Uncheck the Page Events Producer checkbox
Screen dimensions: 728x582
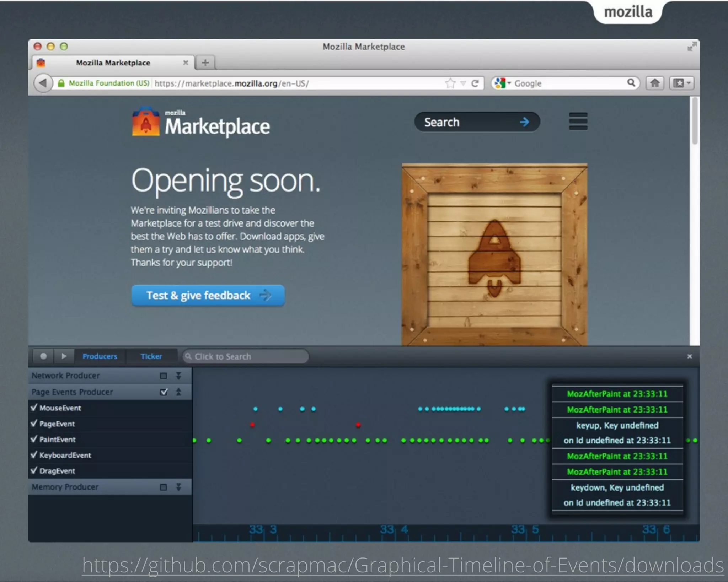click(x=164, y=392)
